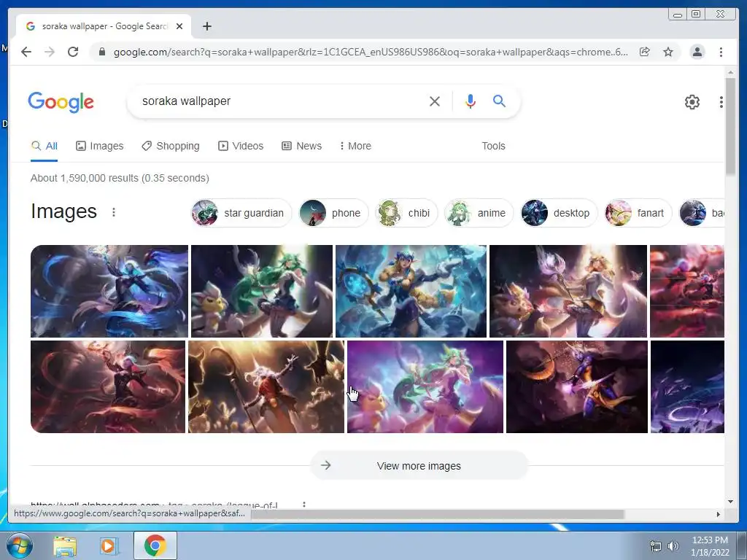747x560 pixels.
Task: Filter images by fanart chip
Action: click(x=638, y=213)
